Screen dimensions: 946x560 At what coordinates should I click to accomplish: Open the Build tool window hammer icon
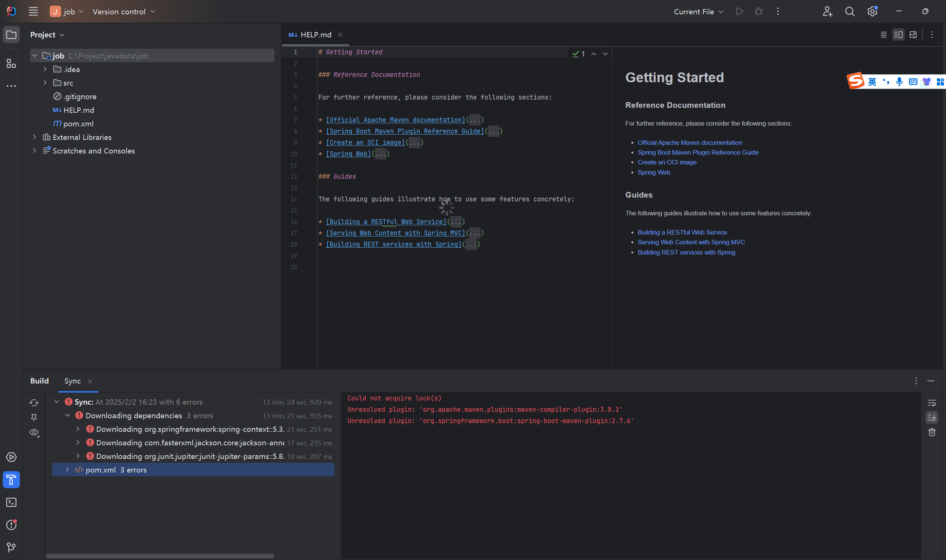point(11,480)
